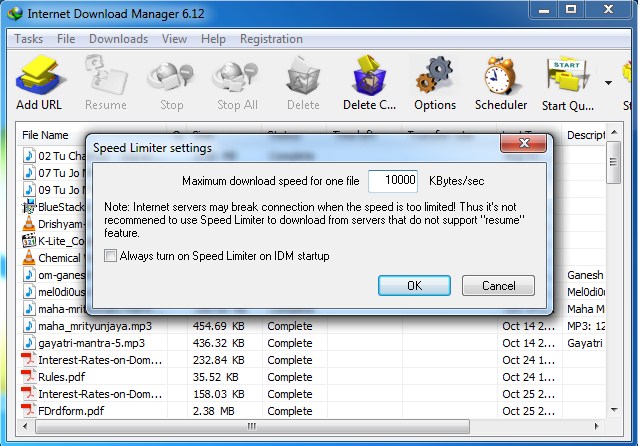Viewport: 638px width, 446px height.
Task: Click the maximum download speed input field
Action: click(393, 181)
